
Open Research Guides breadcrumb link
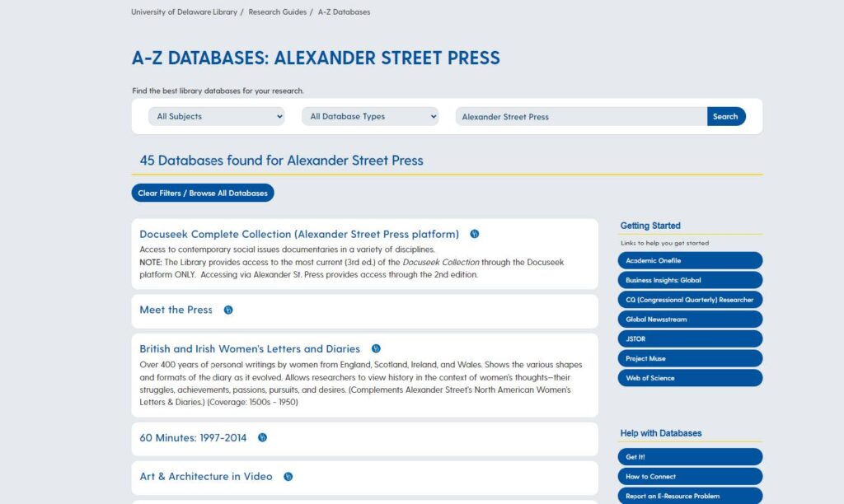(279, 12)
